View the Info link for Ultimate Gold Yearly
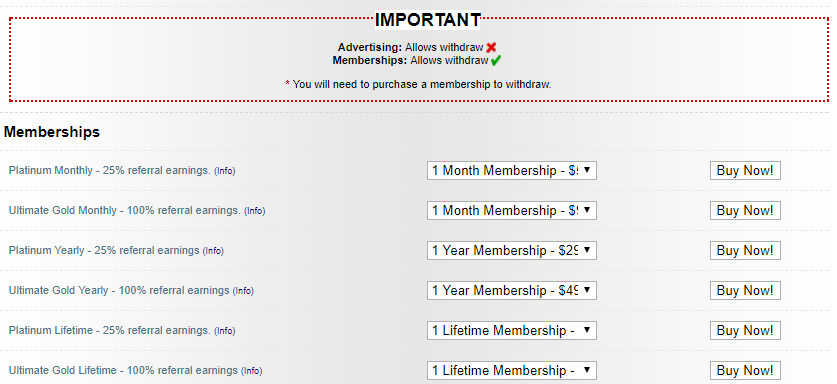Image resolution: width=837 pixels, height=384 pixels. pyautogui.click(x=243, y=291)
